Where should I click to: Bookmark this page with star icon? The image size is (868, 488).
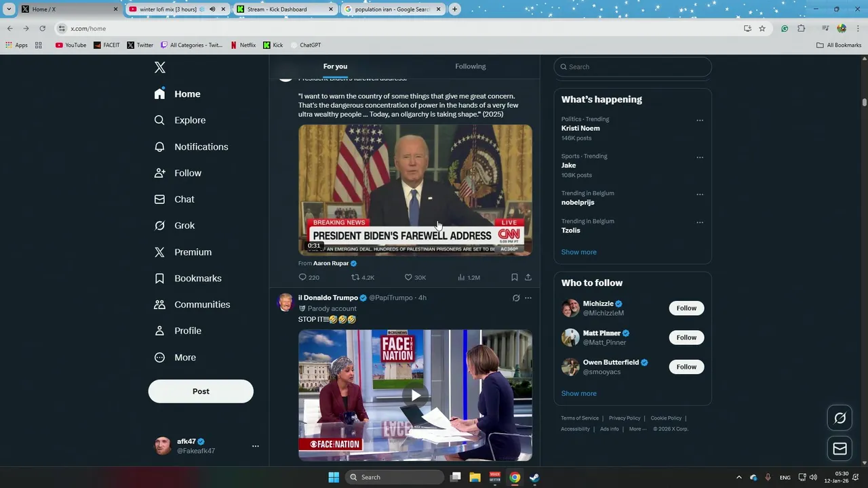point(762,28)
